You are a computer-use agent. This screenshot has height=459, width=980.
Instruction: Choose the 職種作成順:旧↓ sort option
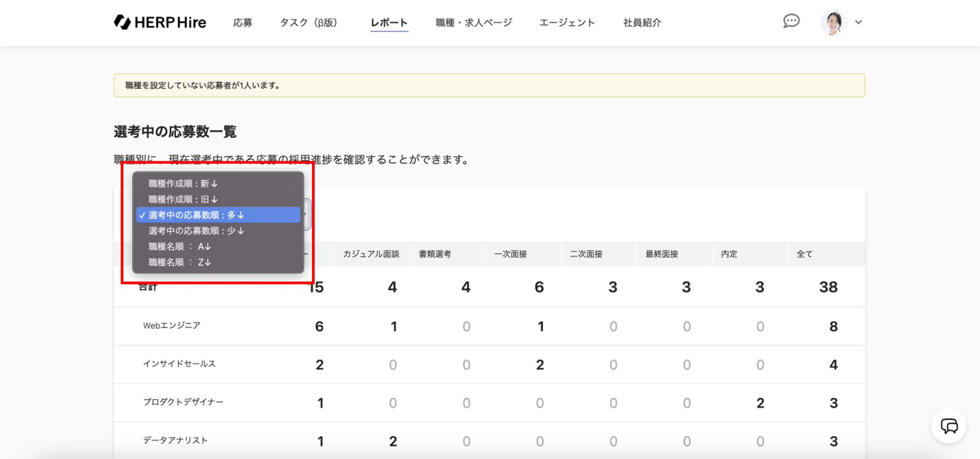pyautogui.click(x=183, y=199)
